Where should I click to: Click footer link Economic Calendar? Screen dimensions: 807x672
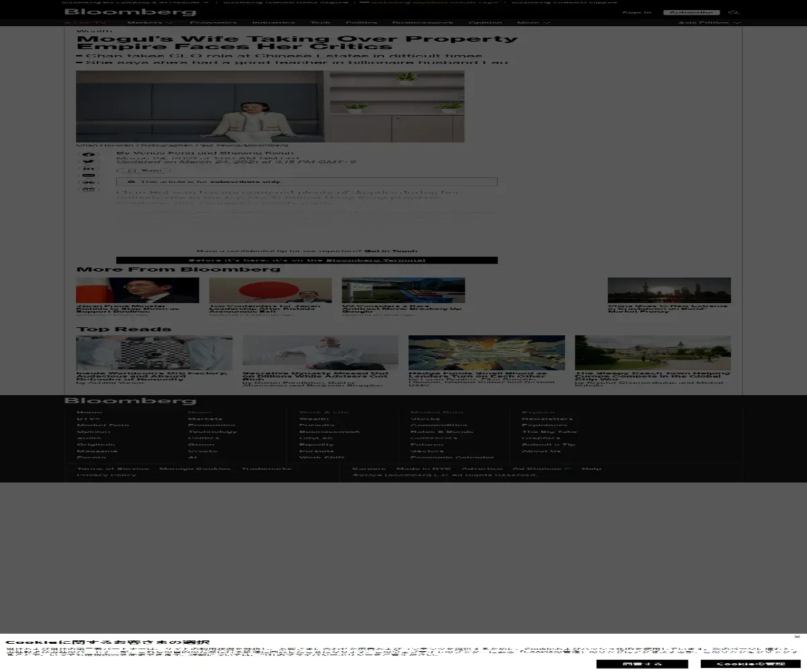[x=452, y=458]
